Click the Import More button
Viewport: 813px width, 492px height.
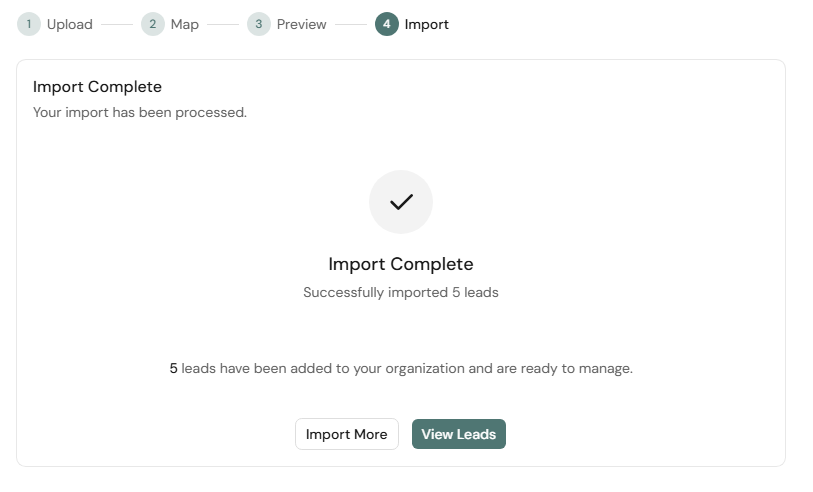click(x=346, y=434)
